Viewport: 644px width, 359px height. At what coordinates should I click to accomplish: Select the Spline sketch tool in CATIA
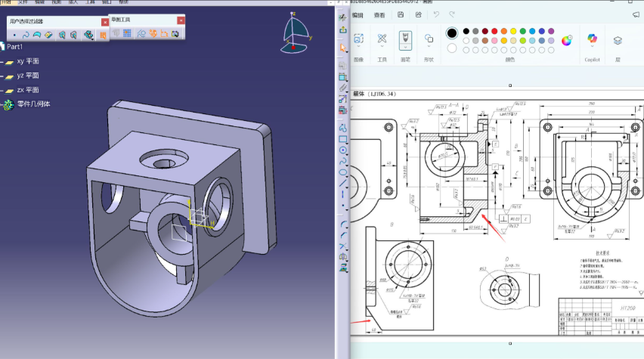click(x=343, y=161)
